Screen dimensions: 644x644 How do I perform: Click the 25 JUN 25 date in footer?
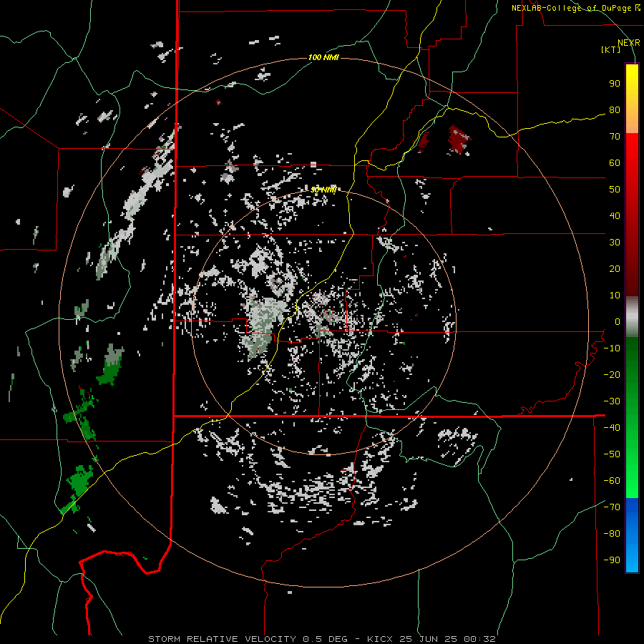[429, 639]
